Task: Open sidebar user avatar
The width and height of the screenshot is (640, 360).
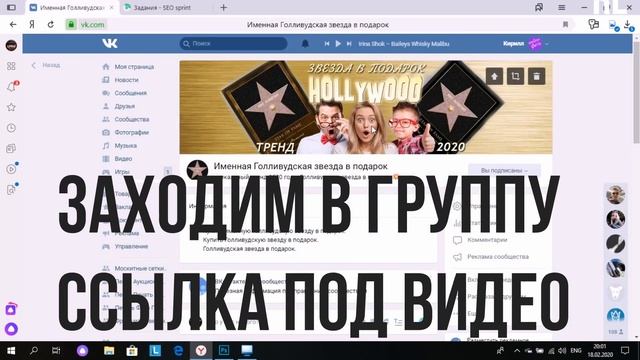Action: [x=11, y=45]
